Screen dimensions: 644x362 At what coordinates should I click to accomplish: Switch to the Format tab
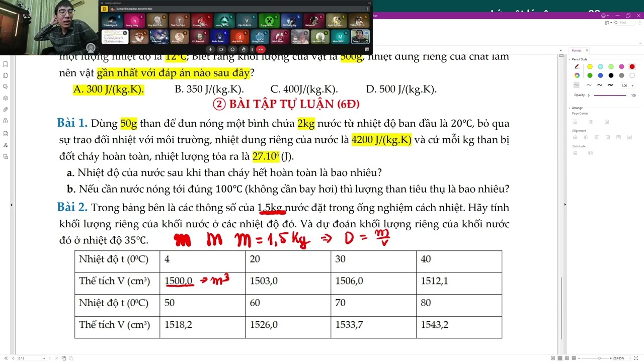tap(576, 50)
